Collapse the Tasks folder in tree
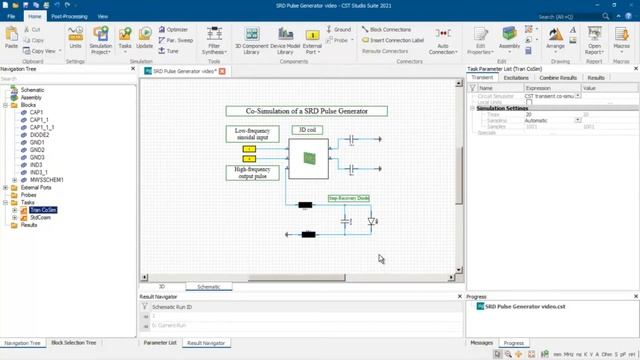Screen dimensions: 640x360 pos(5,202)
